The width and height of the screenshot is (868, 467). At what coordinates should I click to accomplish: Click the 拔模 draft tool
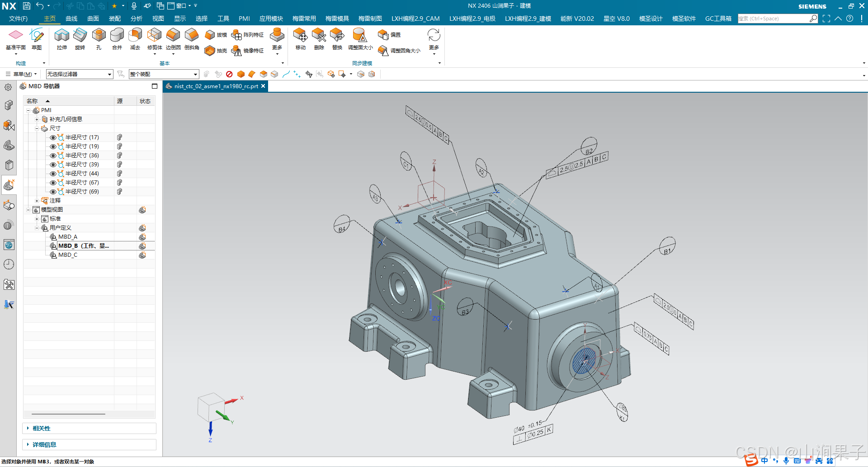tap(216, 35)
